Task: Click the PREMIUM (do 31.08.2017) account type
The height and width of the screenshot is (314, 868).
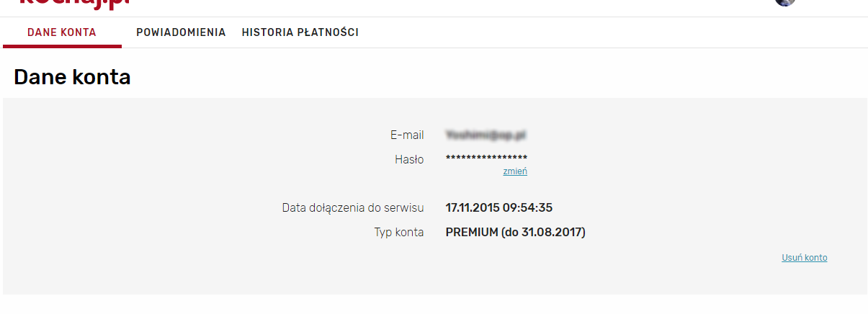Action: click(516, 233)
